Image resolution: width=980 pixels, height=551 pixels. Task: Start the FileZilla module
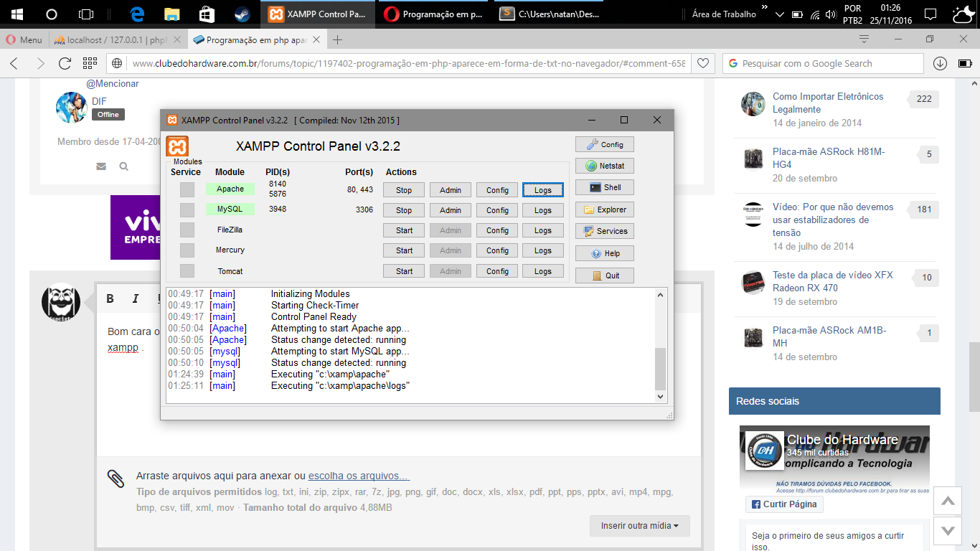click(x=404, y=230)
